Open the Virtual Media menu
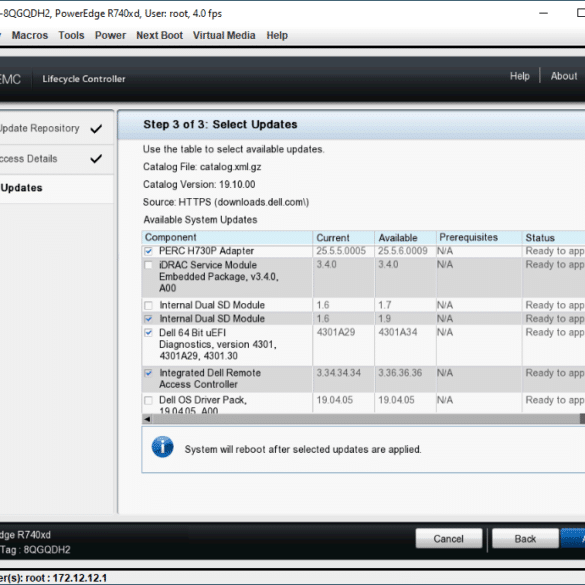 [224, 35]
